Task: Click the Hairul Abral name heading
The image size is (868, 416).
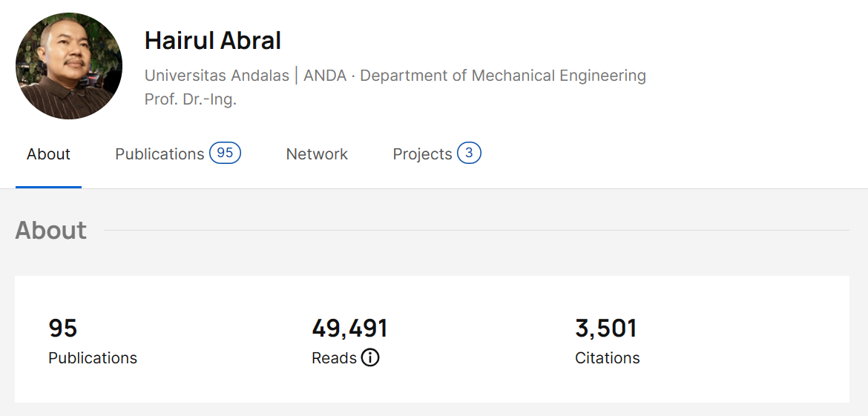Action: coord(213,41)
